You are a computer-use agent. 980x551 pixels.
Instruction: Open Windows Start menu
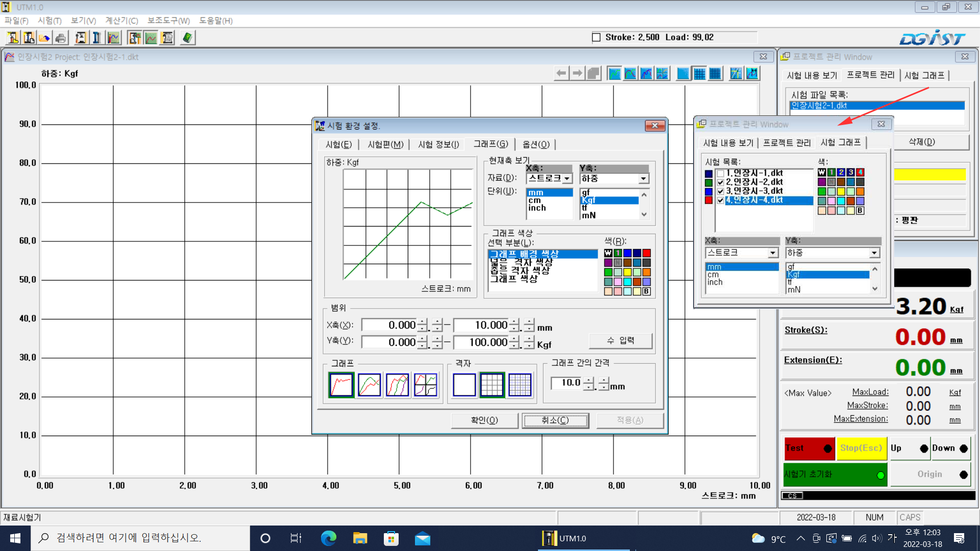coord(15,538)
